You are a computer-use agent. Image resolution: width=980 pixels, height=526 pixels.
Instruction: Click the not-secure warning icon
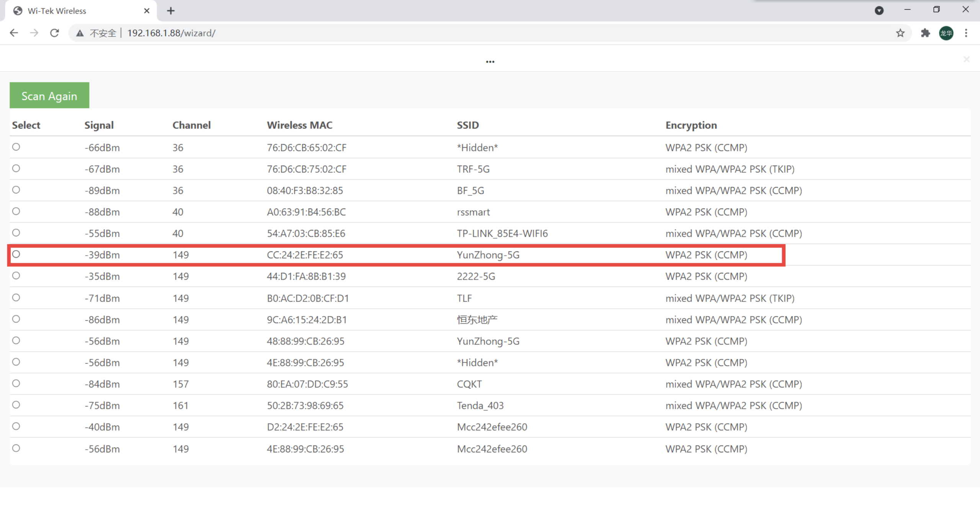coord(80,33)
